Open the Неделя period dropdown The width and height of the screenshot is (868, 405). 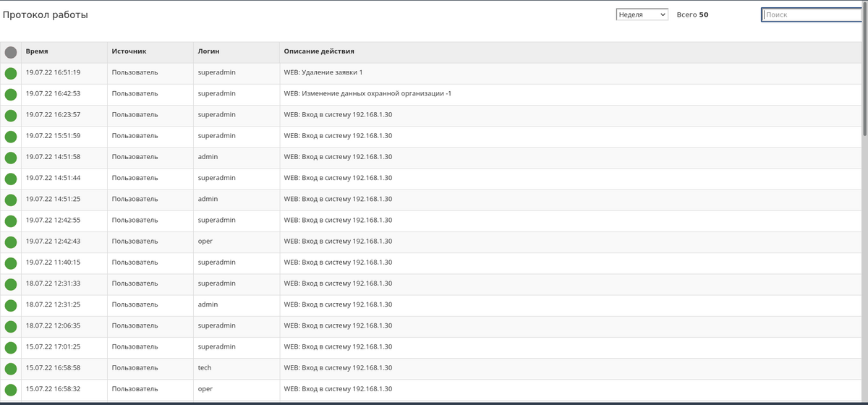click(642, 14)
